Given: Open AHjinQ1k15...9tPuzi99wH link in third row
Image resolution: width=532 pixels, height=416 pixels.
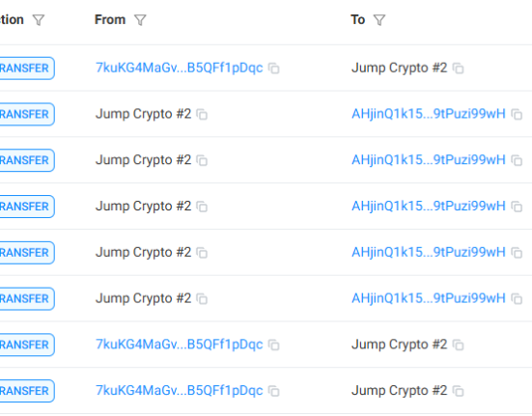Looking at the screenshot, I should click(429, 160).
